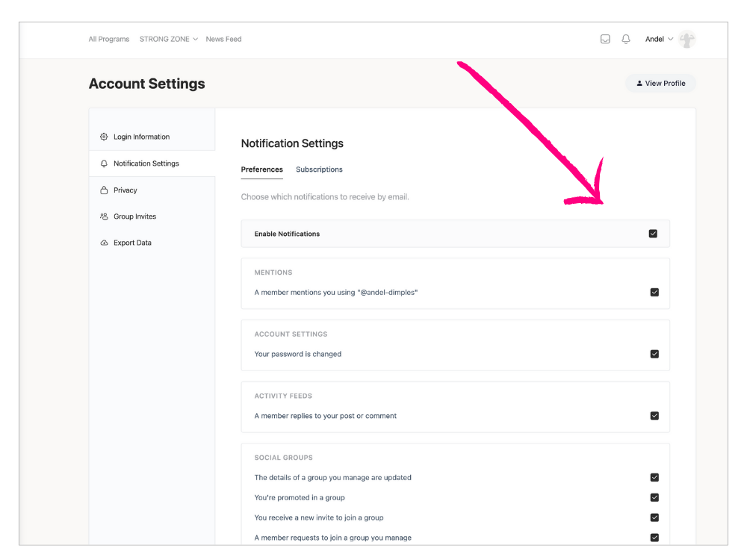Uncheck the promoted in a group checkbox
The height and width of the screenshot is (560, 747).
click(654, 497)
